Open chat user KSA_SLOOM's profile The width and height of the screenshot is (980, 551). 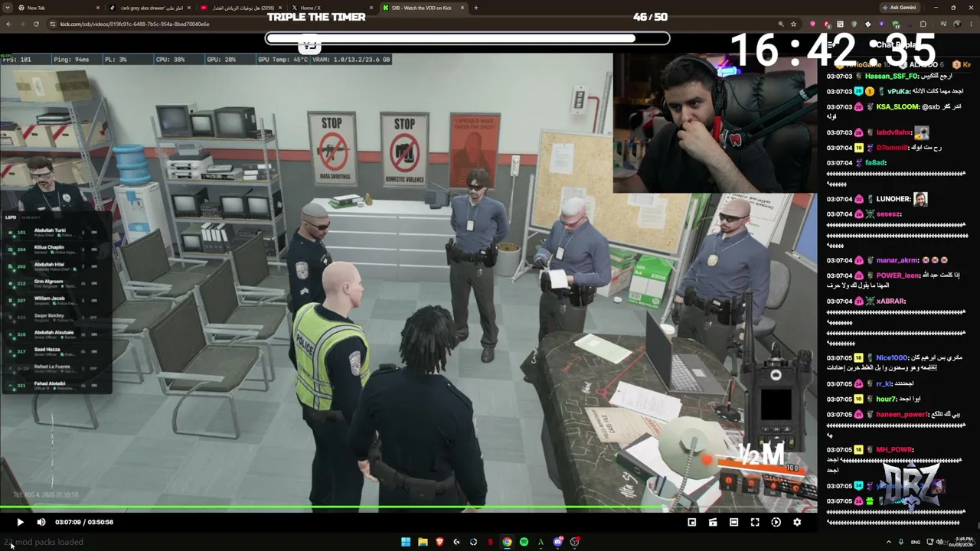click(897, 106)
